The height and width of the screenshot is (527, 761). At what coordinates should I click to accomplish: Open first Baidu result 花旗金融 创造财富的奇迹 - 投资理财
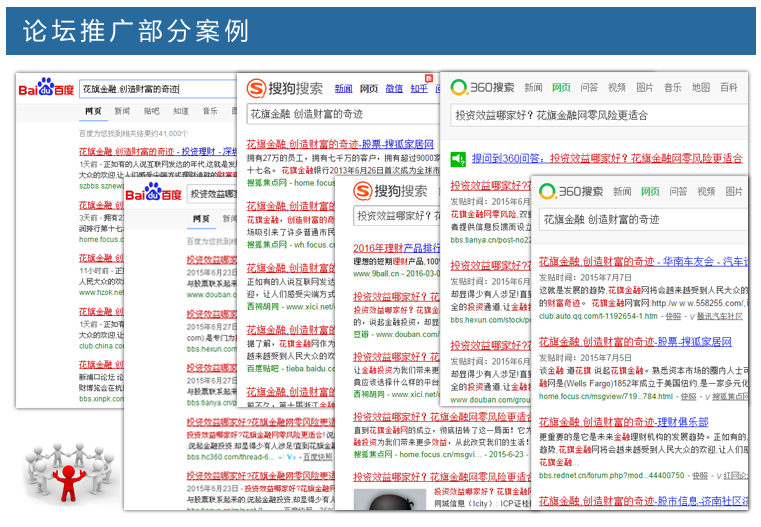[x=158, y=152]
